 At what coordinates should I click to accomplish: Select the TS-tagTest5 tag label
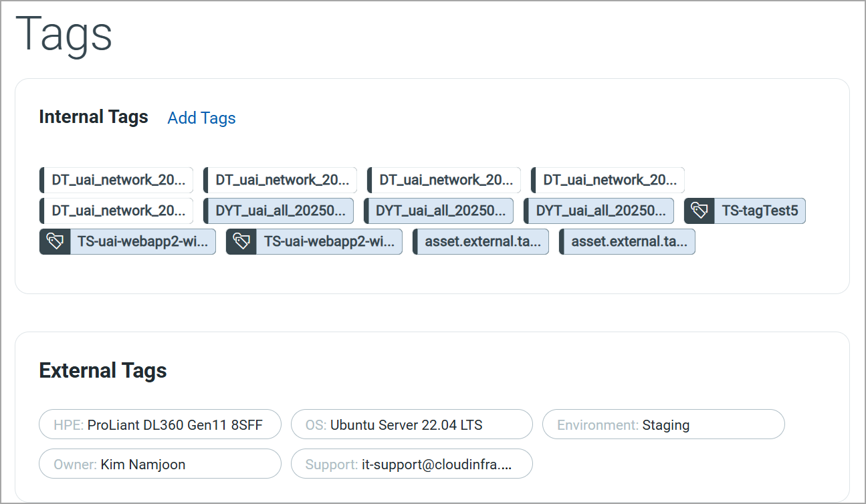pyautogui.click(x=760, y=211)
